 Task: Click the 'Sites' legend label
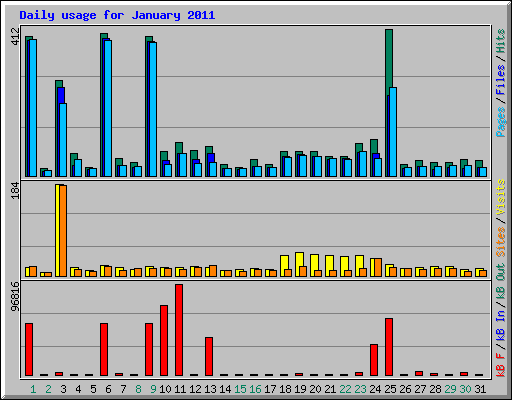tap(500, 242)
